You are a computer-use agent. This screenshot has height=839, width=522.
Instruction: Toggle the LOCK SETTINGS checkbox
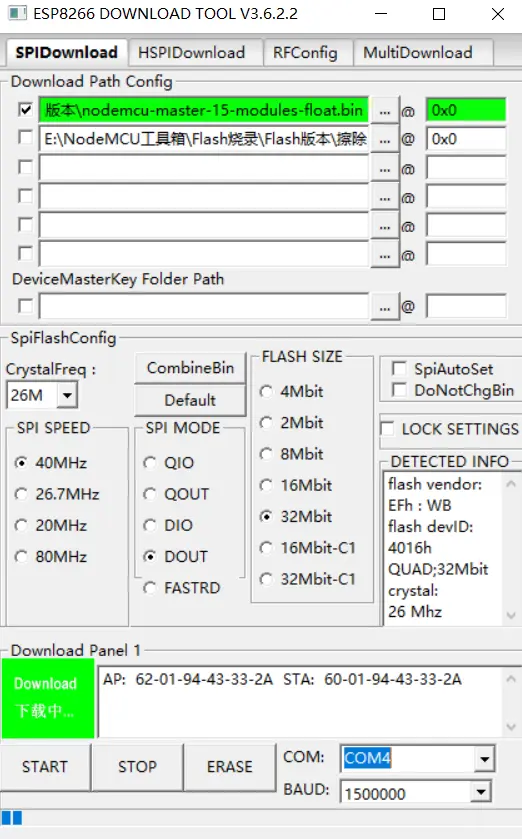tap(387, 429)
